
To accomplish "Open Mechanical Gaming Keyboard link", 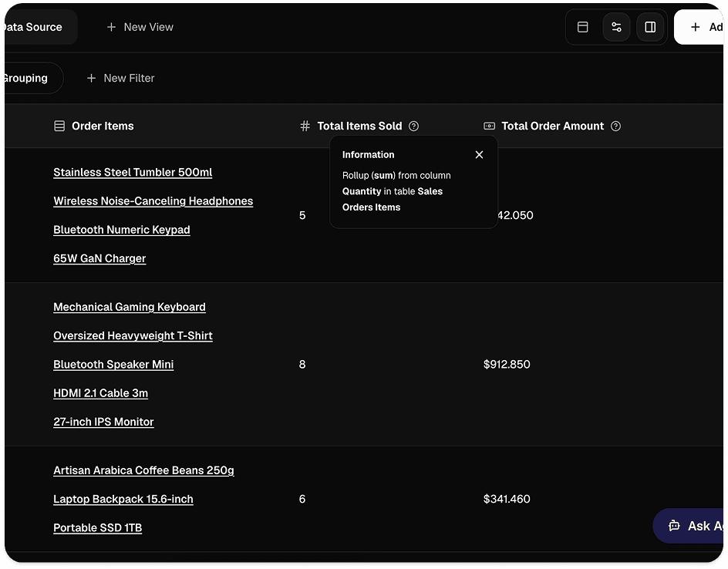I will pos(129,307).
